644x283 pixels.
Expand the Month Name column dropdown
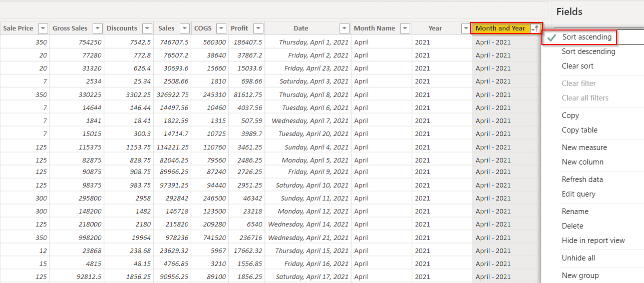coord(405,28)
